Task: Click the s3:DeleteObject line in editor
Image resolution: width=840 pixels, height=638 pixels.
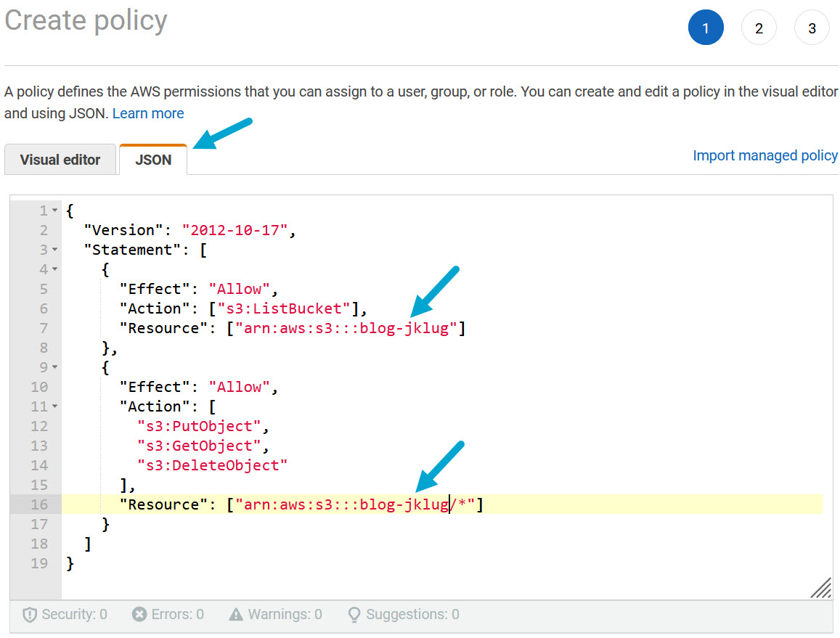Action: tap(212, 465)
